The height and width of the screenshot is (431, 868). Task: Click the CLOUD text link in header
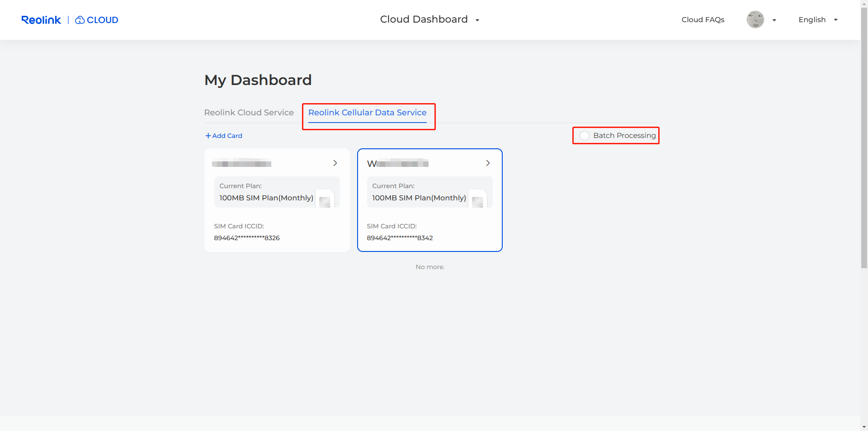click(x=103, y=20)
